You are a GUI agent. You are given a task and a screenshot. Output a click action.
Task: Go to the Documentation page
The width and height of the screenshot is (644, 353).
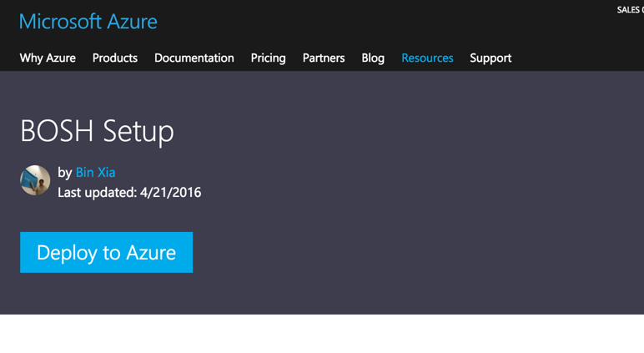pyautogui.click(x=194, y=58)
